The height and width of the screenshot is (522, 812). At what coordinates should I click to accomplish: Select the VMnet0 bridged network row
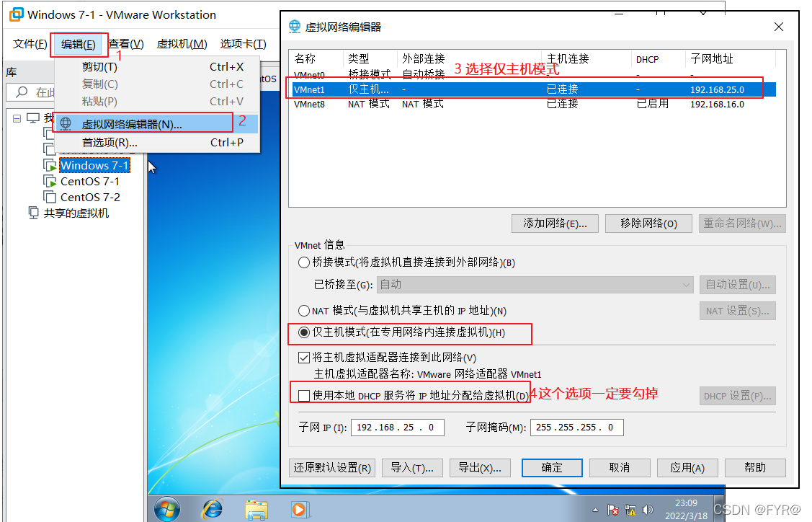tap(534, 75)
